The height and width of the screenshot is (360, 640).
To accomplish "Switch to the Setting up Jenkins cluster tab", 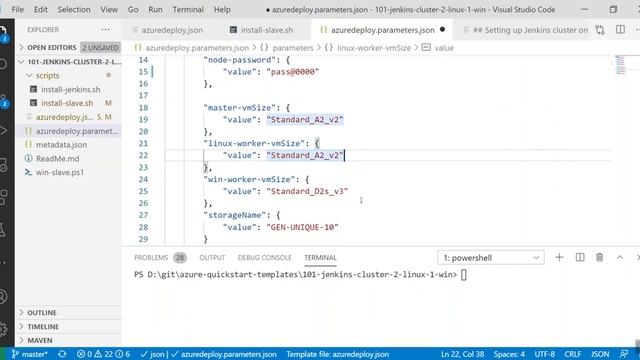I will 526,30.
